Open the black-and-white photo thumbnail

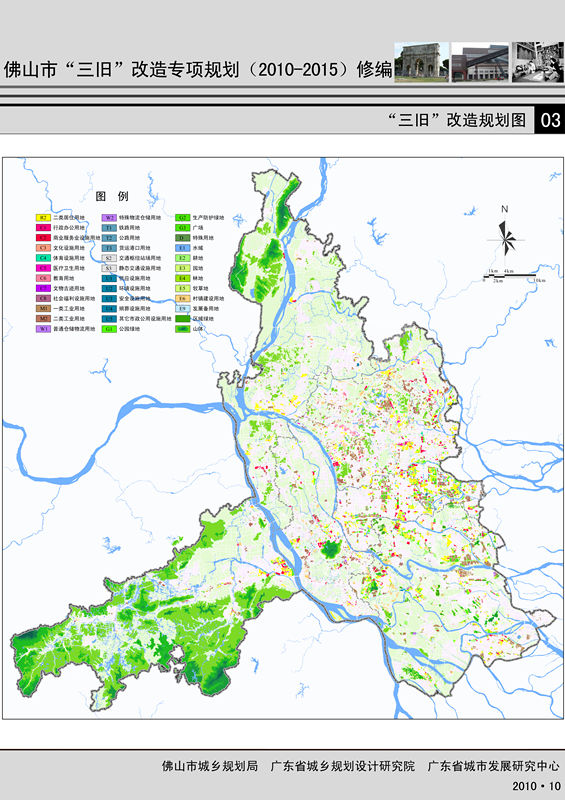coord(538,62)
